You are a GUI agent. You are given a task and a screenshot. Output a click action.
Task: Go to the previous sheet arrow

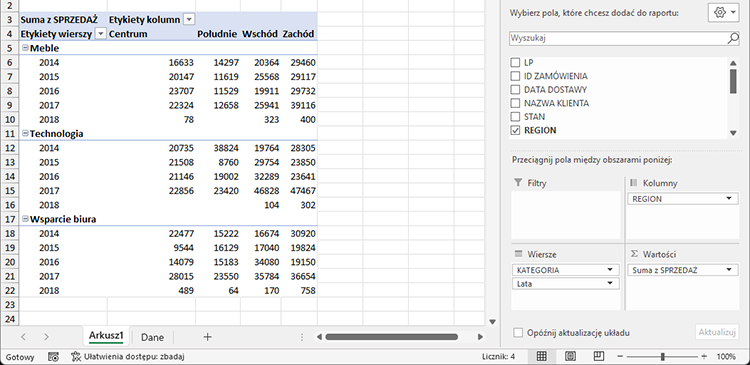pos(23,337)
